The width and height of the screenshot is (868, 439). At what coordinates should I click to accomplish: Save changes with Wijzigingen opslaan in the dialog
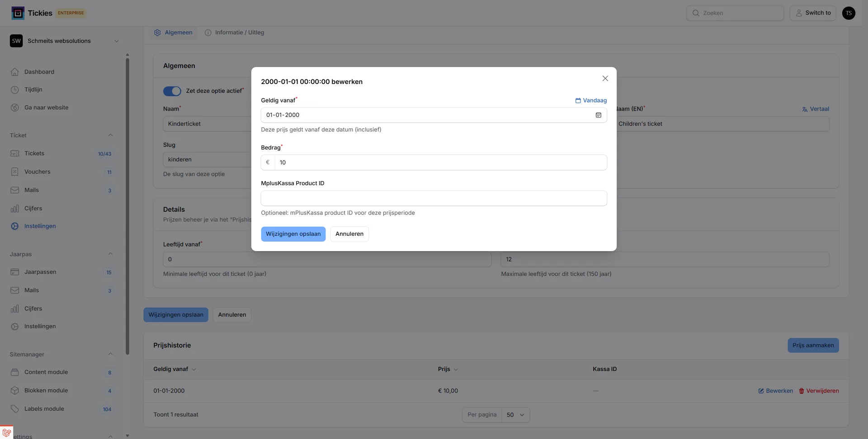coord(292,234)
